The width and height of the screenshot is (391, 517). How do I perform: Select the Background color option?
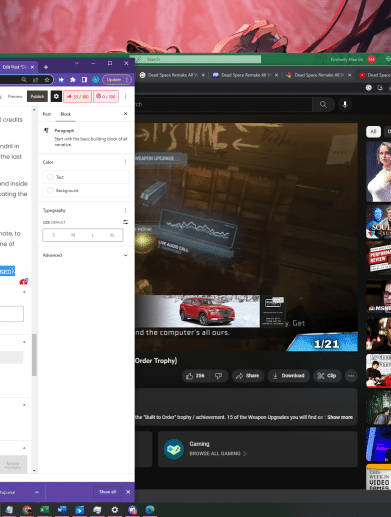pos(86,190)
